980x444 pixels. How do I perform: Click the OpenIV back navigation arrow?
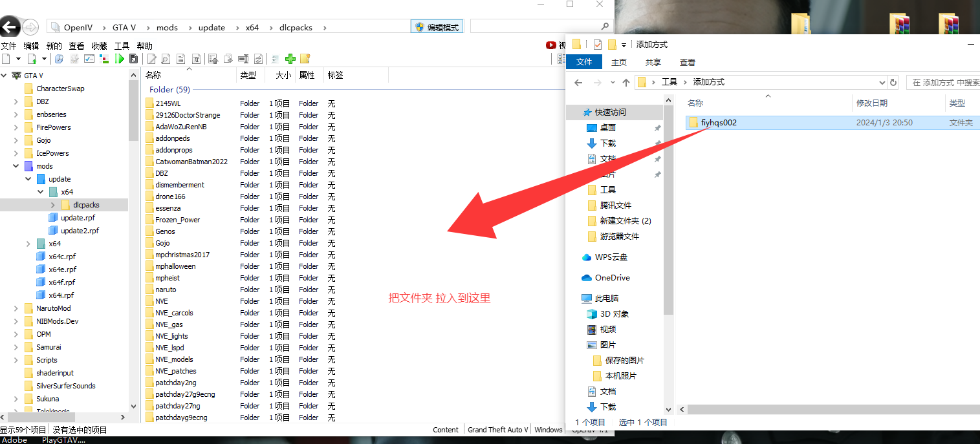click(10, 27)
